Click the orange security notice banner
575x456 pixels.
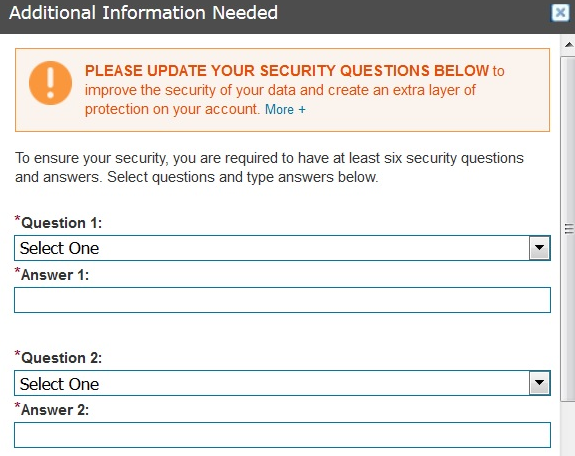click(x=282, y=90)
